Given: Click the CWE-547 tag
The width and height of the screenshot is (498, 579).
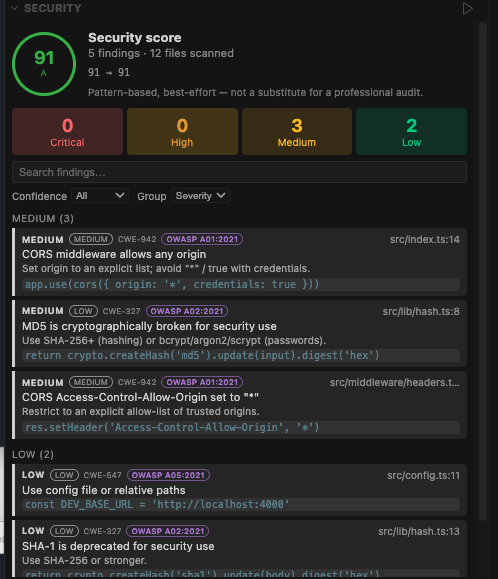Looking at the screenshot, I should 102,475.
